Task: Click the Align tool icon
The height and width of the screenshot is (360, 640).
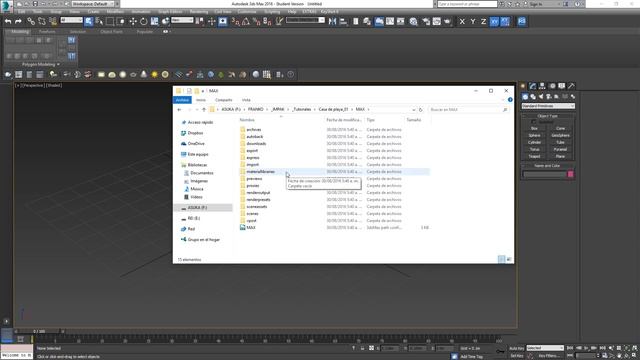Action: 343,21
